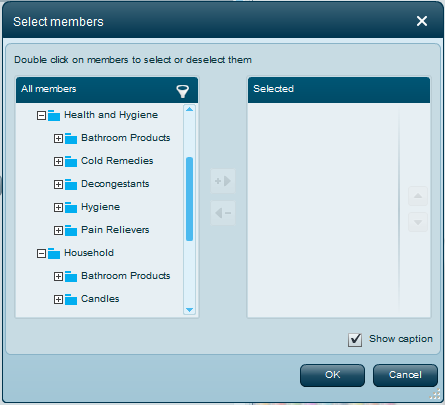
Task: Click the Health and Hygiene folder icon
Action: click(54, 115)
